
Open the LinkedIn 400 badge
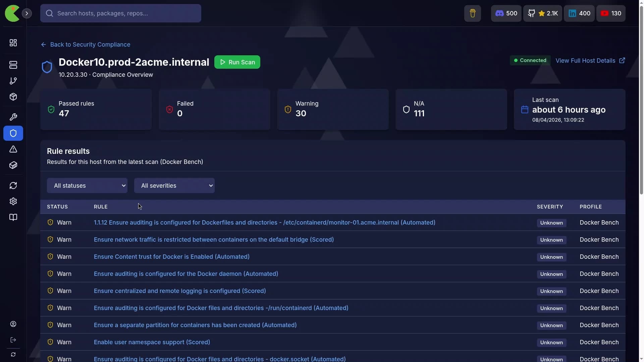[579, 13]
